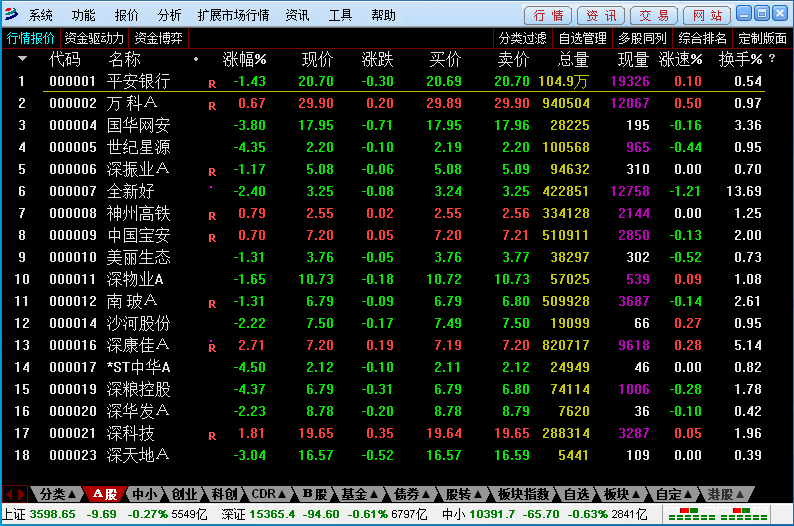Click the R marker for 深科技
The height and width of the screenshot is (526, 794).
pyautogui.click(x=212, y=436)
